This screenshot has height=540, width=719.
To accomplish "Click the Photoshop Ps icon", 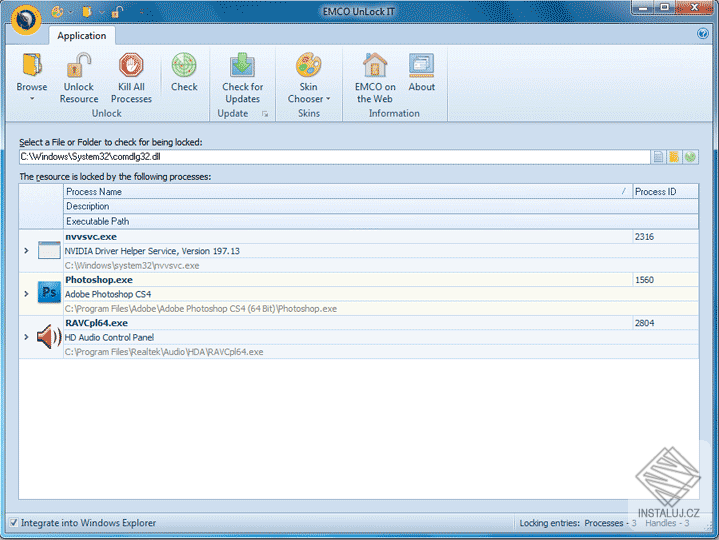I will (x=49, y=292).
